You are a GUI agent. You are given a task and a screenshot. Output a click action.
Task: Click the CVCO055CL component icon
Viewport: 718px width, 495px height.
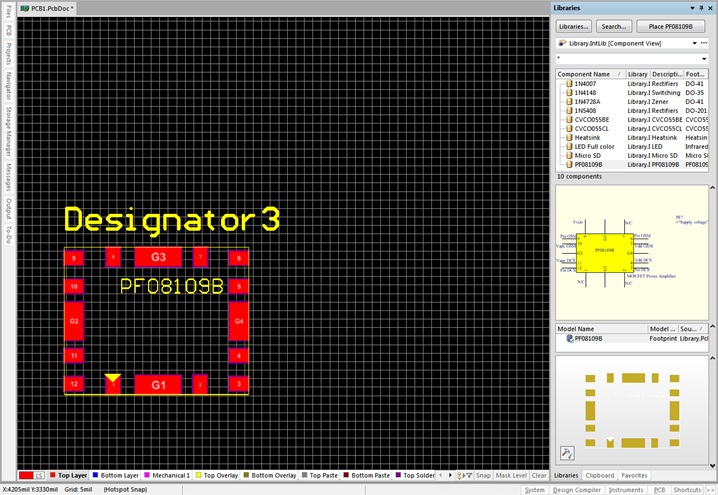click(569, 129)
